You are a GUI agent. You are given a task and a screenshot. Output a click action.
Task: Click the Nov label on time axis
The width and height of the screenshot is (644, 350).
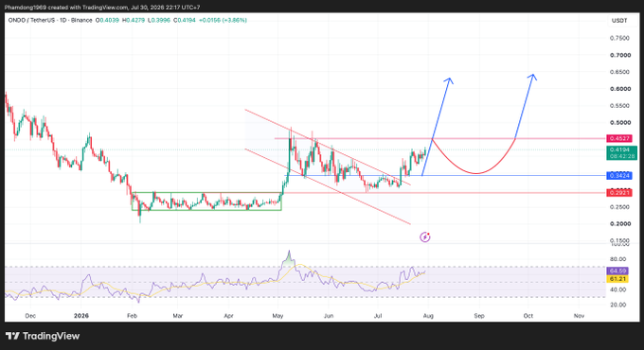click(579, 316)
